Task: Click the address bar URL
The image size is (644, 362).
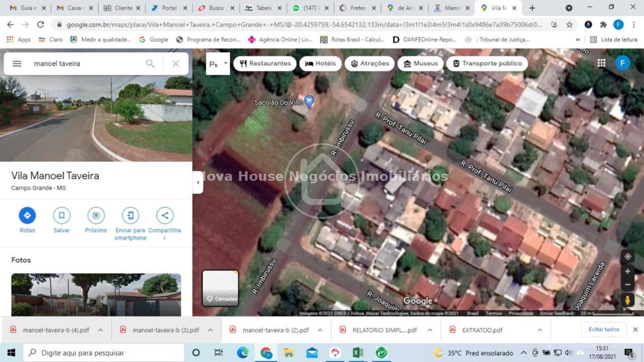Action: pyautogui.click(x=304, y=24)
